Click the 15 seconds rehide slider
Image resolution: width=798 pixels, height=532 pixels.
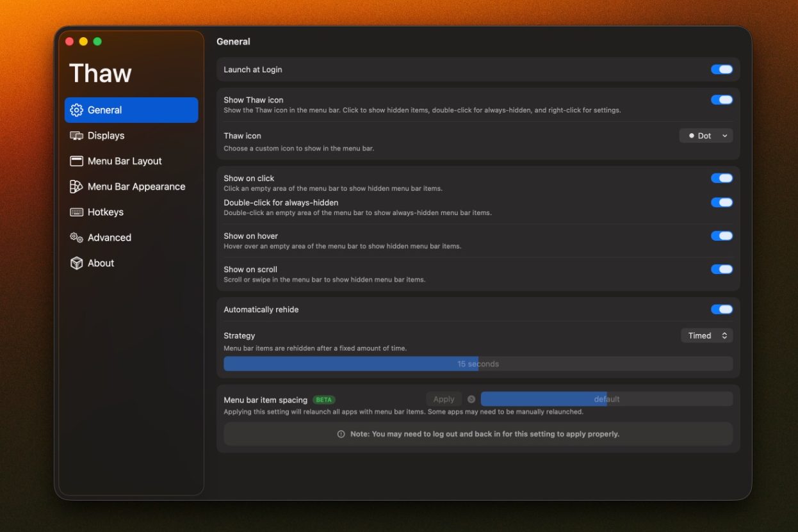click(x=478, y=364)
